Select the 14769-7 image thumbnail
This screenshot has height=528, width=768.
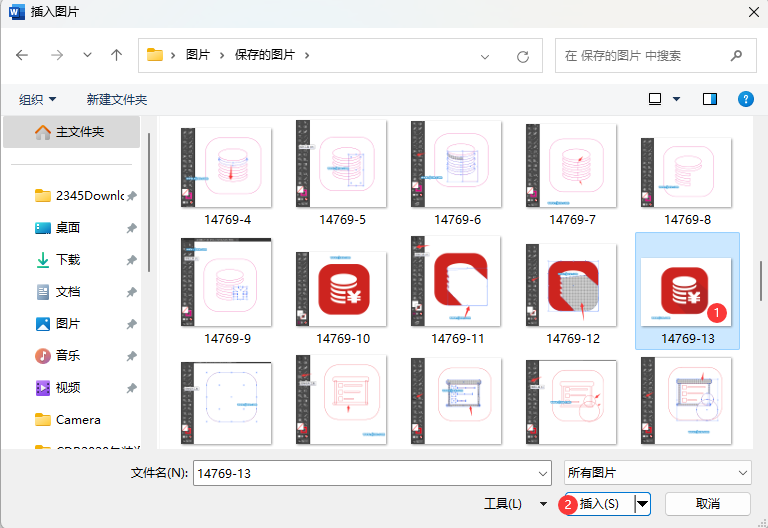coord(571,166)
